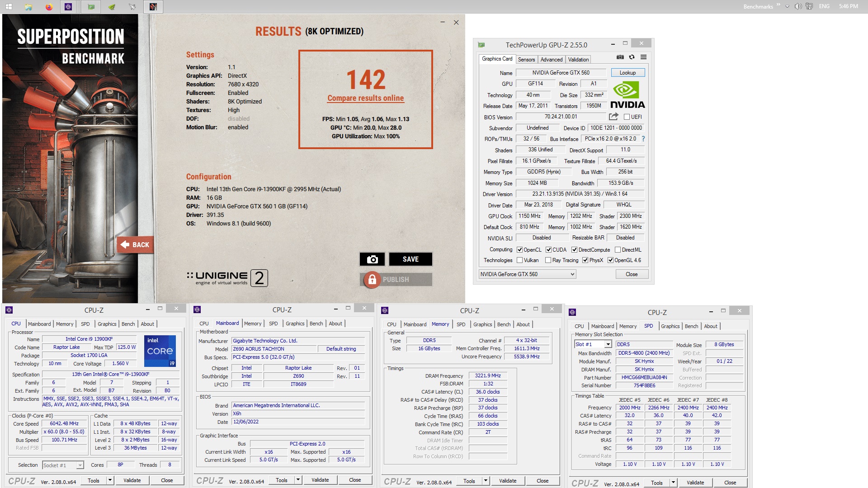Take a GPU-Z screenshot with camera icon
This screenshot has width=868, height=488.
click(620, 57)
